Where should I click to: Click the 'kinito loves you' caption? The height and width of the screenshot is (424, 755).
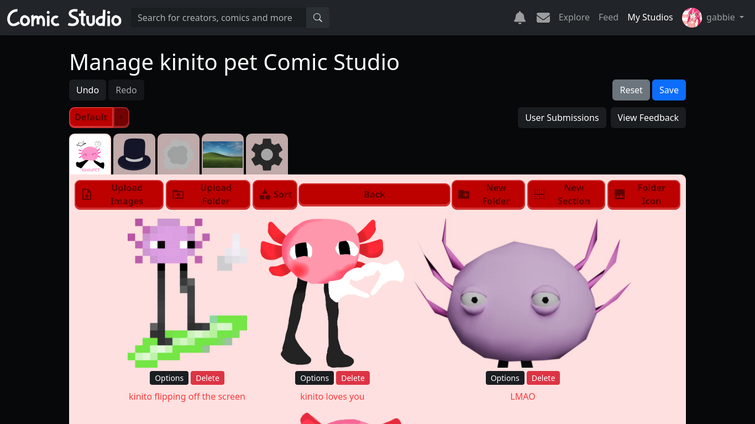click(x=332, y=397)
